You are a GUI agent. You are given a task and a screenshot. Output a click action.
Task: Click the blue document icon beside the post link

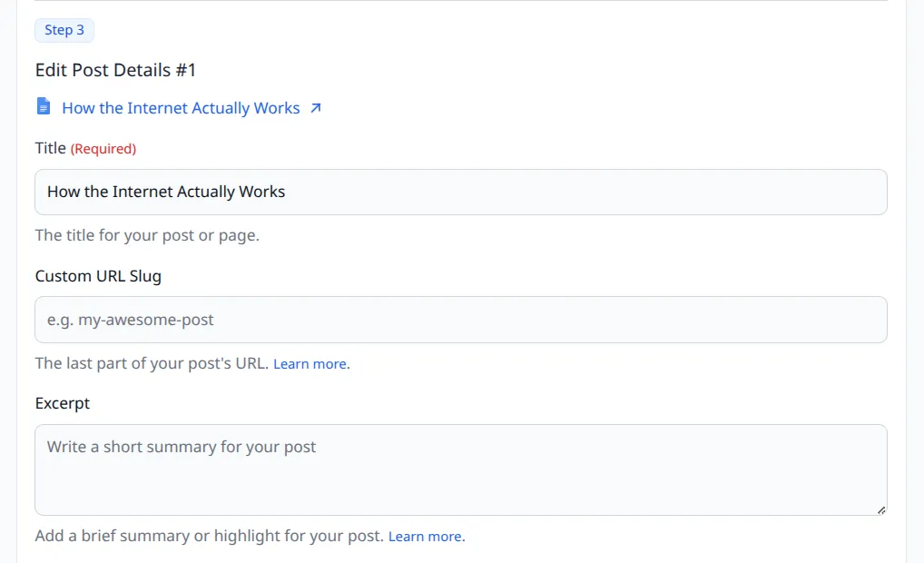tap(43, 106)
